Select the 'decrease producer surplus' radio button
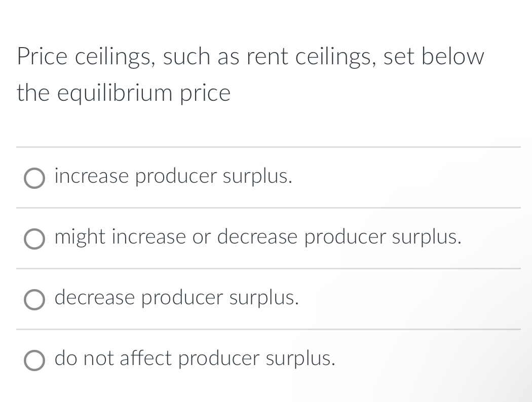Viewport: 532px width, 402px height. click(x=34, y=300)
